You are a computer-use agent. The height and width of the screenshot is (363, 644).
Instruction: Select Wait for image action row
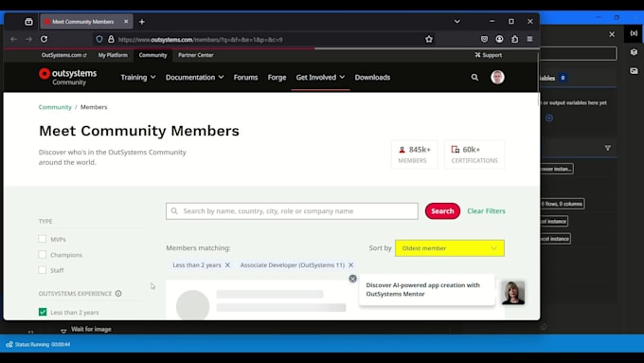pyautogui.click(x=91, y=329)
